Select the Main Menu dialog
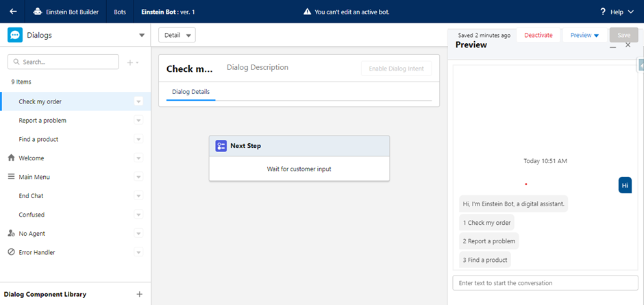644x305 pixels. pos(75,177)
